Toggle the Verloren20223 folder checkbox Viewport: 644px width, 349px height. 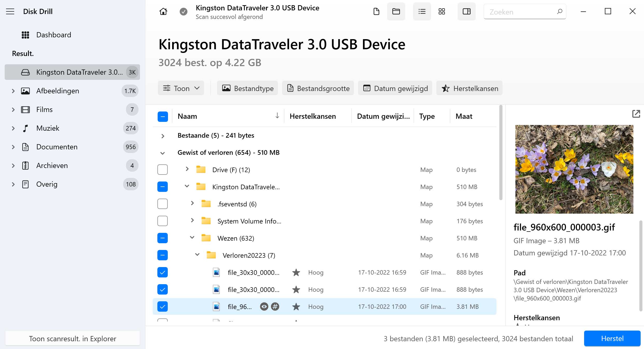[163, 255]
